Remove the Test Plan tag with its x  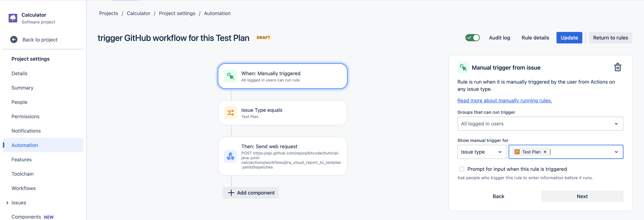(545, 152)
